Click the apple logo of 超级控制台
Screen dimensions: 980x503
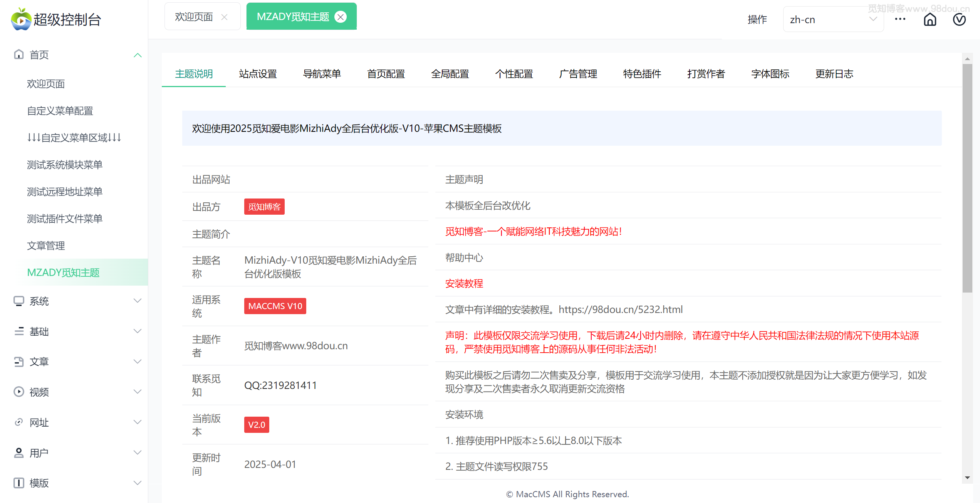click(21, 19)
